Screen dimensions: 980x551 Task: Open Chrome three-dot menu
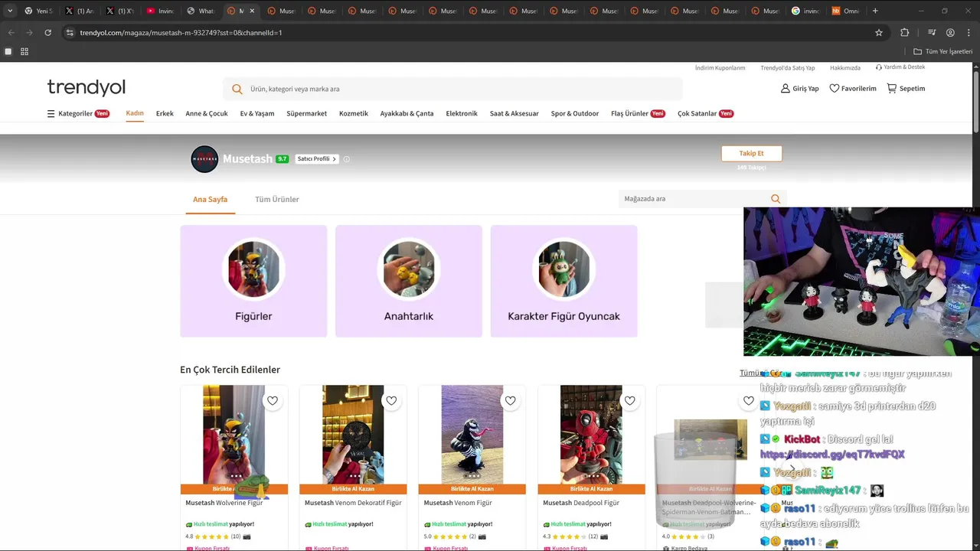(x=969, y=33)
